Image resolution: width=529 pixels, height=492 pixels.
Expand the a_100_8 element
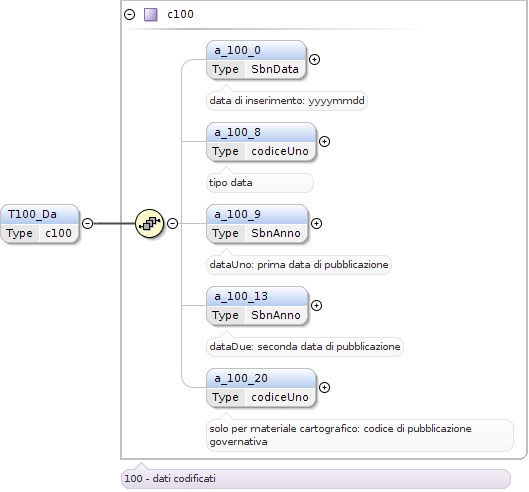tap(324, 141)
